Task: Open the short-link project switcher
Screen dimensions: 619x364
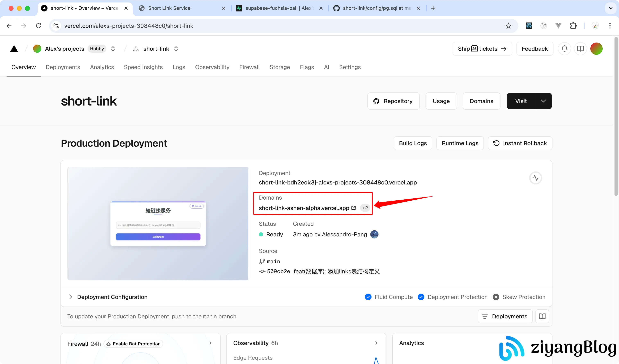Action: [176, 49]
